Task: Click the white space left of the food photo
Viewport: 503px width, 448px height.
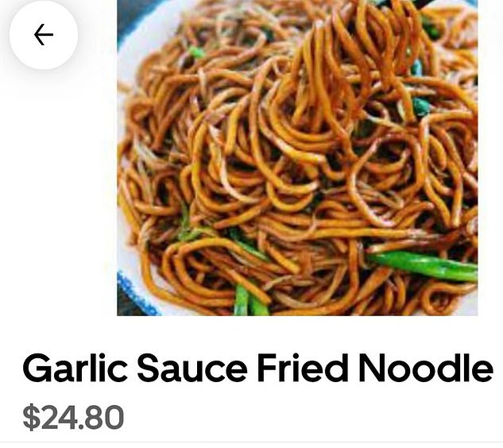Action: 58,192
